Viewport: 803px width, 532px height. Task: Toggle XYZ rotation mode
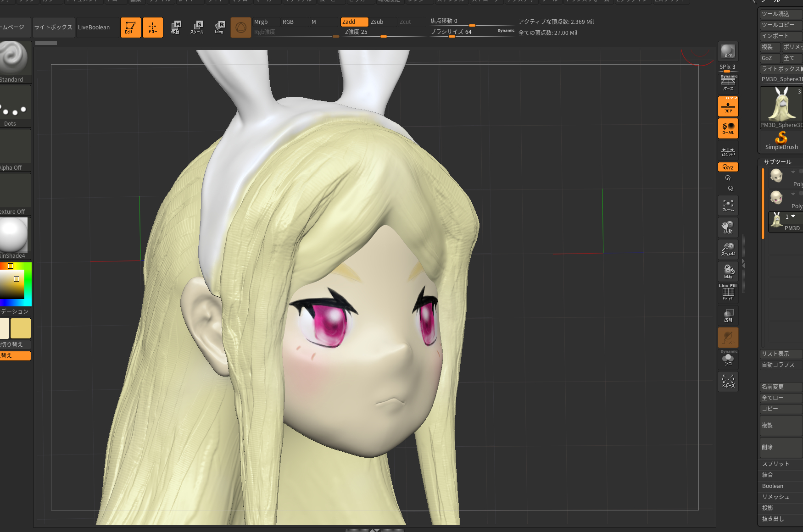click(x=728, y=167)
